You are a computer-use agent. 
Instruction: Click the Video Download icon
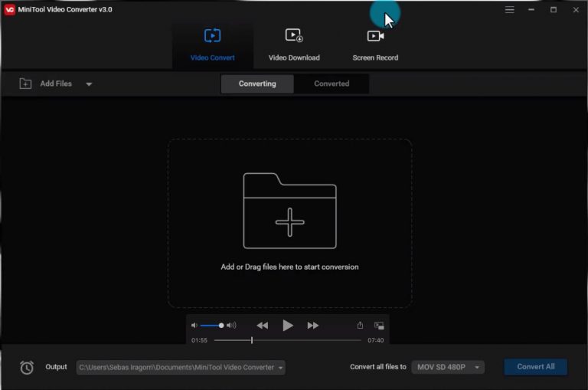click(294, 36)
